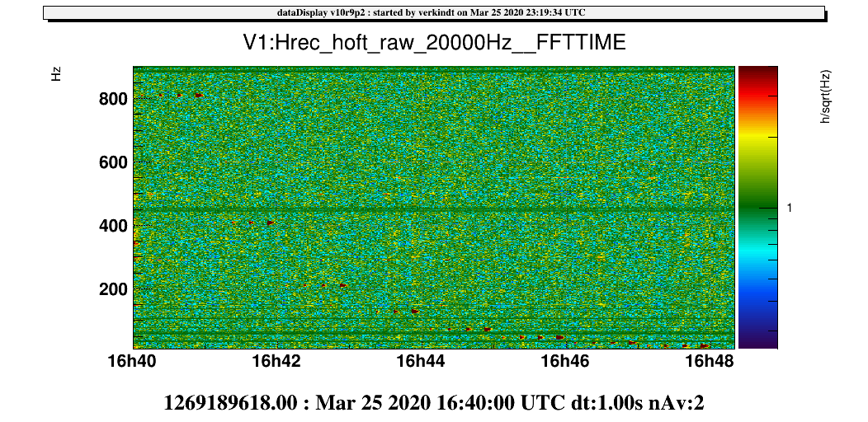Click the vertical color scale bar

tap(757, 208)
